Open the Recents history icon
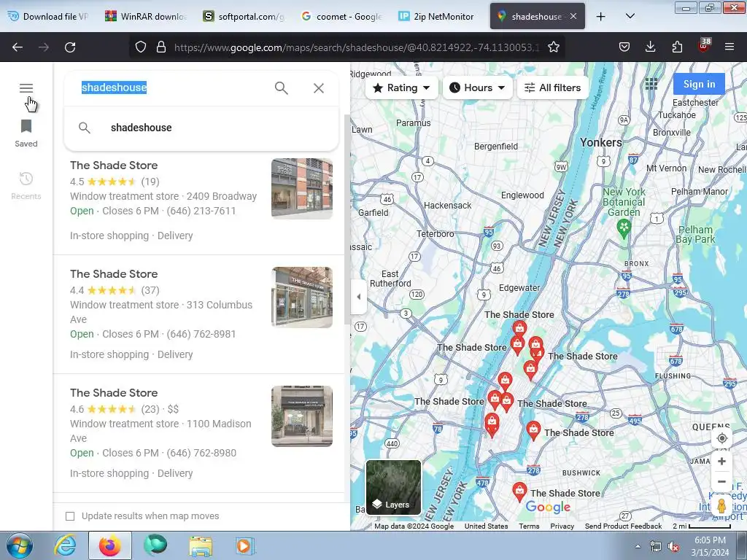 coord(26,186)
